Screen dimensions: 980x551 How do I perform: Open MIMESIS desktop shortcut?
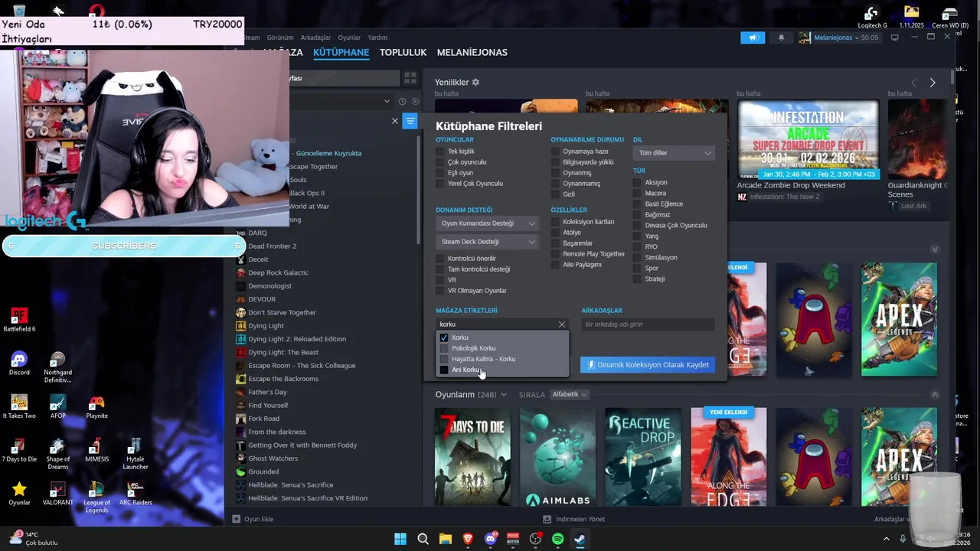(96, 450)
